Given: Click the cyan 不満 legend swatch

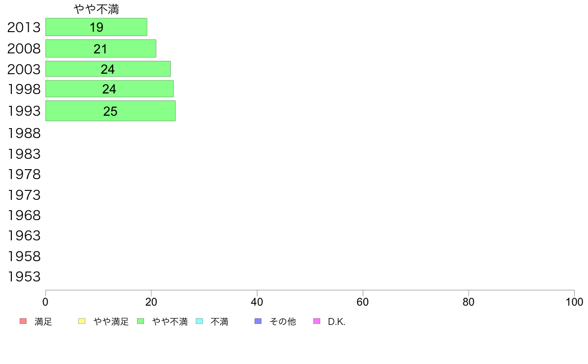Looking at the screenshot, I should pos(199,321).
